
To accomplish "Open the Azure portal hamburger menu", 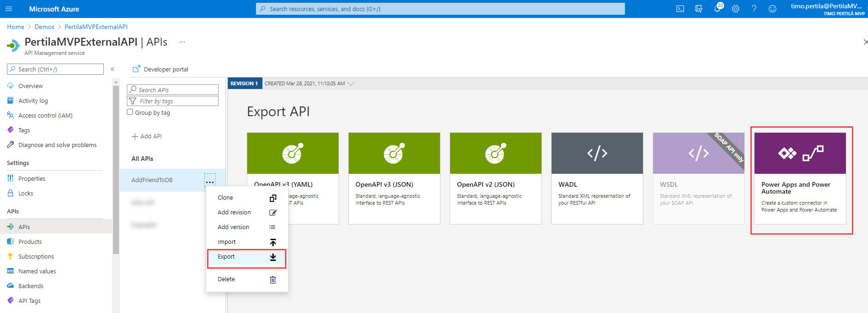I will tap(9, 9).
